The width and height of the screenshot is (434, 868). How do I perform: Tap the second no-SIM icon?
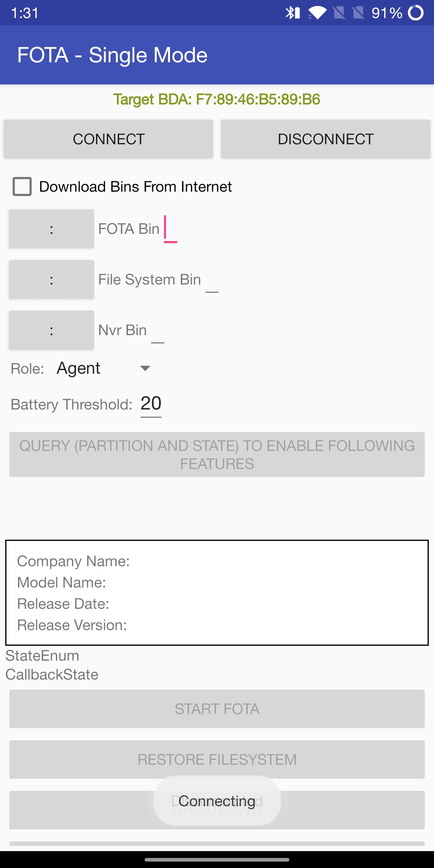click(x=358, y=13)
